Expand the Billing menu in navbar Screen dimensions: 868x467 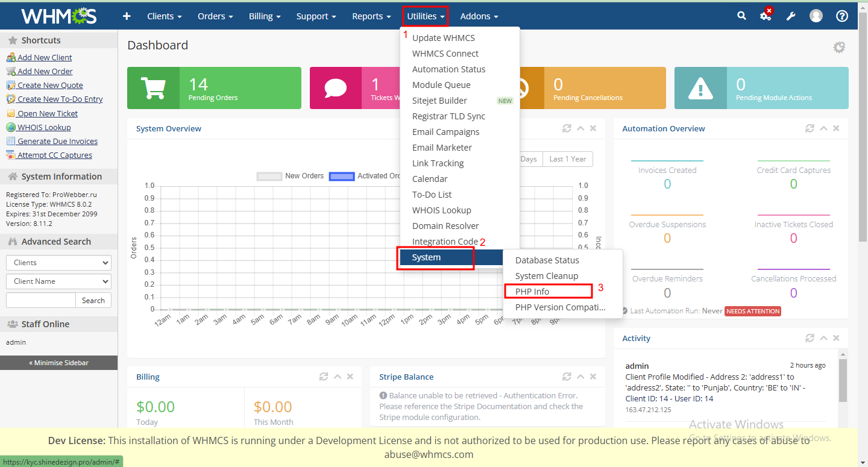(x=265, y=16)
